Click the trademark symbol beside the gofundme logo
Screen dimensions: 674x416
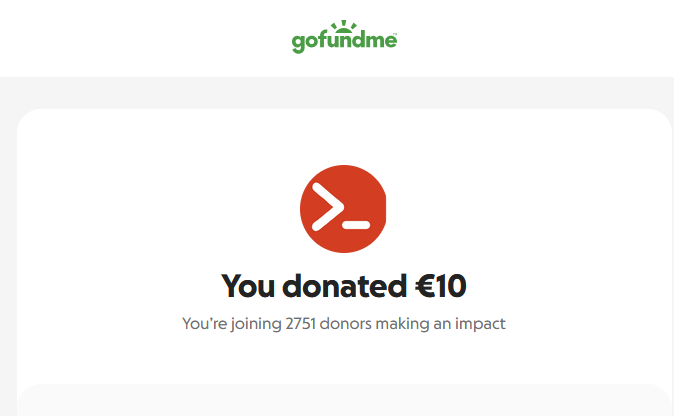395,34
